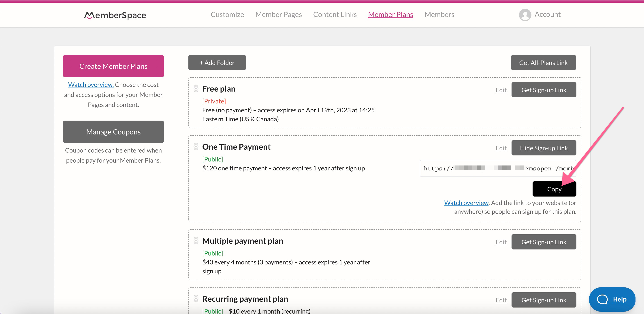
Task: Hide the One Time Payment sign-up link
Action: pyautogui.click(x=544, y=148)
